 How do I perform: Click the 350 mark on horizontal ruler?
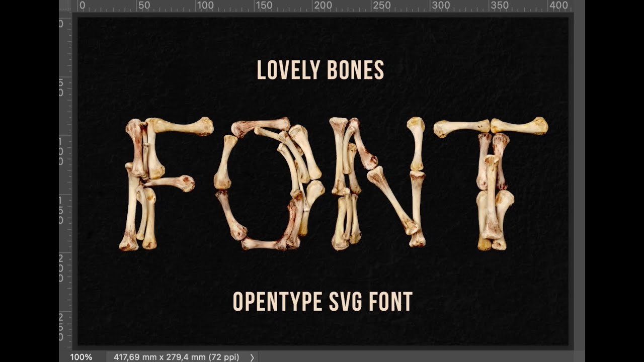pos(500,6)
